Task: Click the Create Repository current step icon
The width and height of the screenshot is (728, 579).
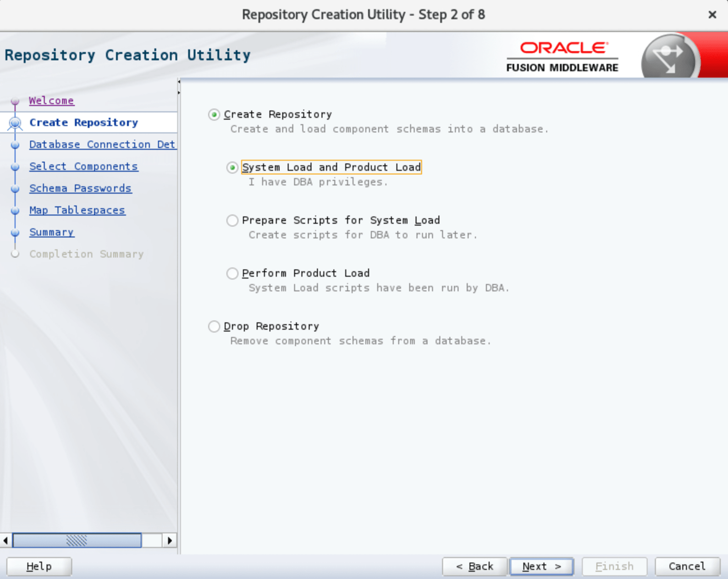Action: 15,123
